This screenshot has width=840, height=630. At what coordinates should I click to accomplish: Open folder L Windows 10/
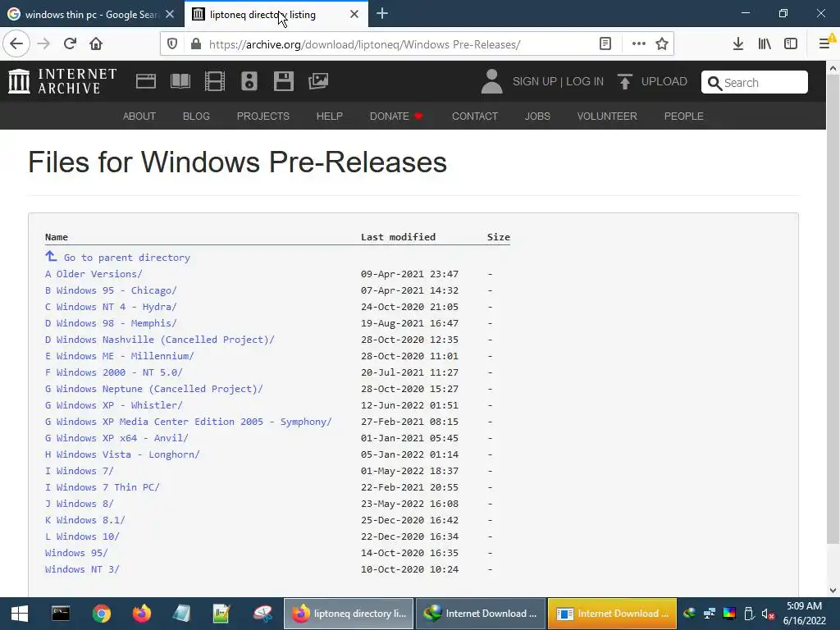click(x=82, y=536)
